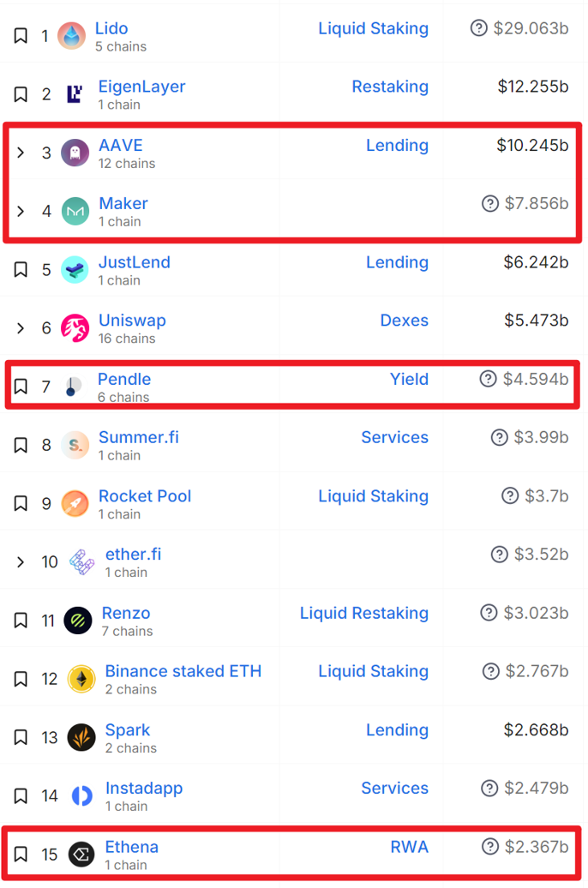Toggle bookmark for JustLend
The width and height of the screenshot is (588, 888).
21,270
